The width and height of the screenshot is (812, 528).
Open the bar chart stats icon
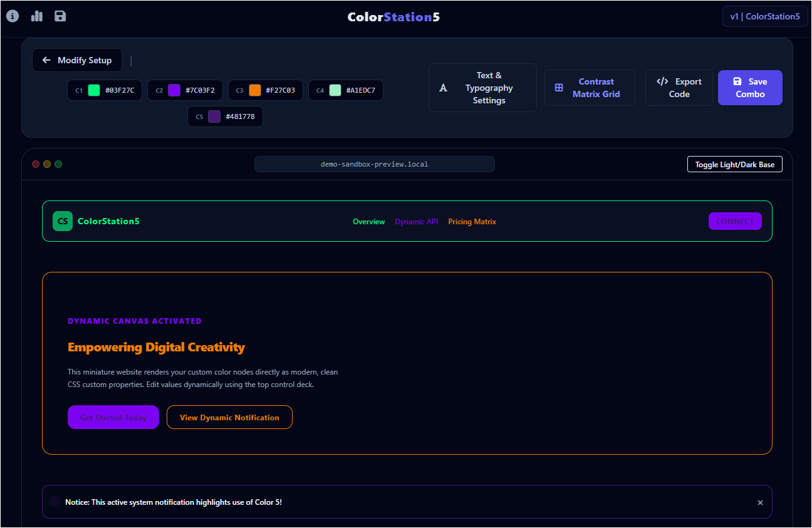coord(37,16)
